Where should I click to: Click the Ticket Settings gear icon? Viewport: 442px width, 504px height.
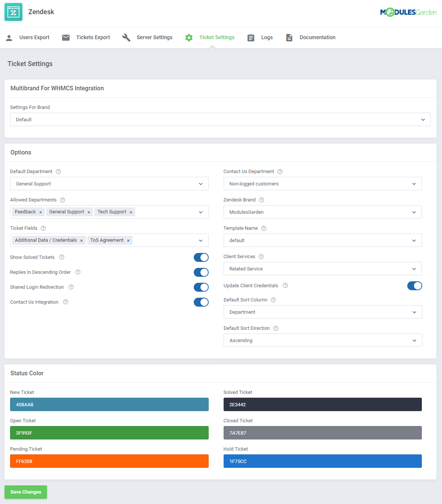189,37
